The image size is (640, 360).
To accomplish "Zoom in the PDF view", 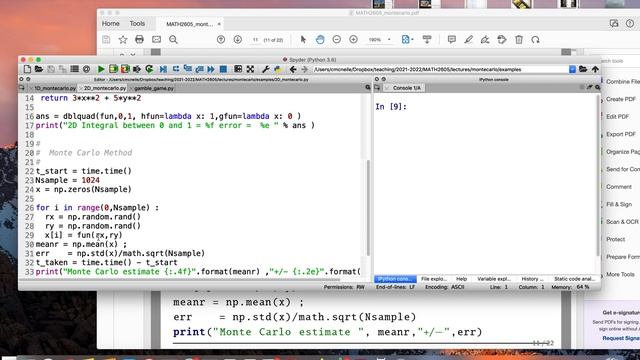I will (353, 40).
